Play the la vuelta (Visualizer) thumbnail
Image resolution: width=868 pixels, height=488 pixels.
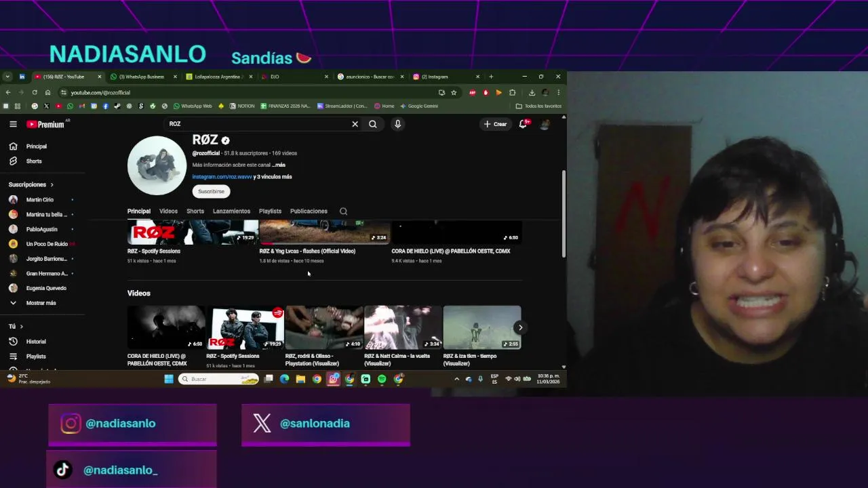(403, 327)
